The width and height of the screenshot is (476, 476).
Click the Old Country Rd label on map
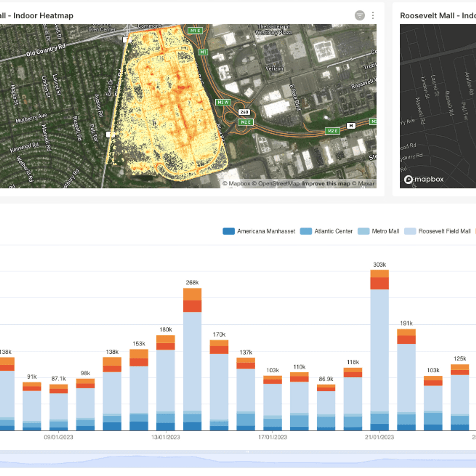pos(46,50)
